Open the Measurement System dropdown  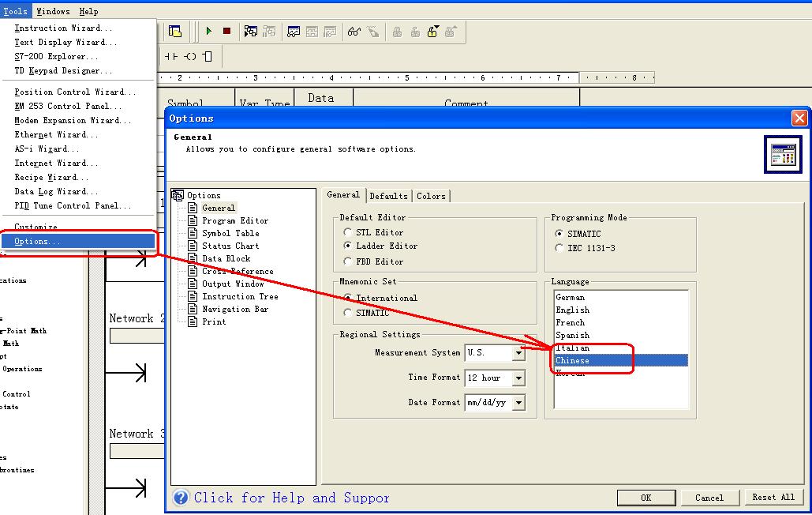[518, 353]
